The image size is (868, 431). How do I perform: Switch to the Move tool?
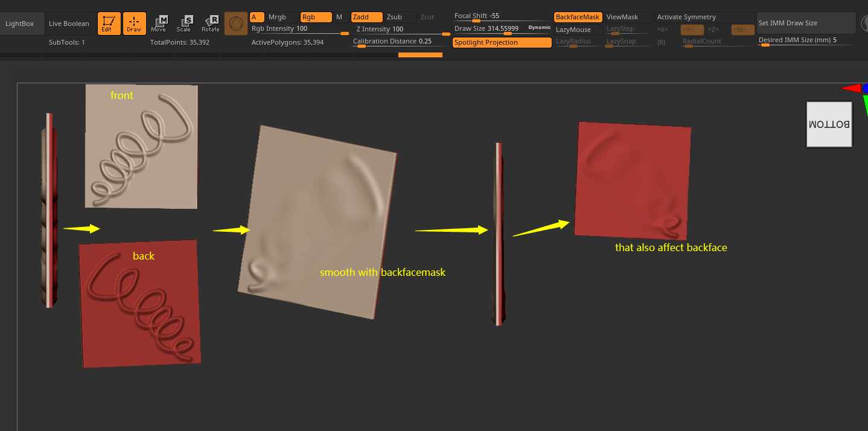coord(159,24)
